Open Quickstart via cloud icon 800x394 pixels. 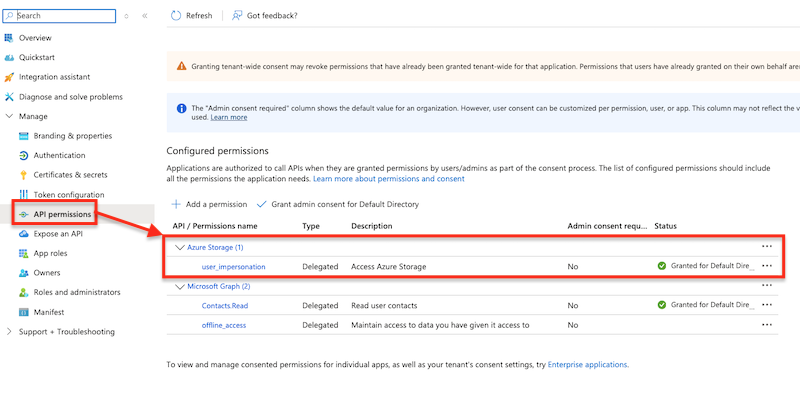[x=9, y=58]
